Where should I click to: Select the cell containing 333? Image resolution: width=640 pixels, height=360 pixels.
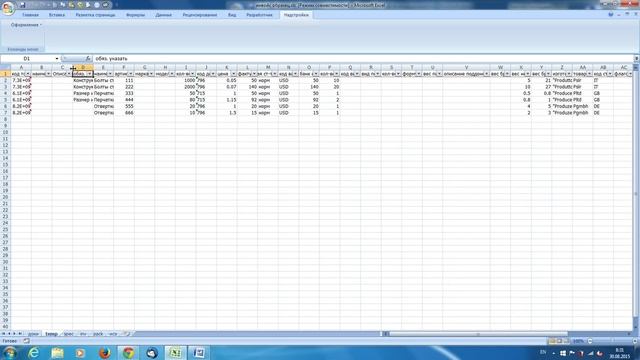(124, 93)
